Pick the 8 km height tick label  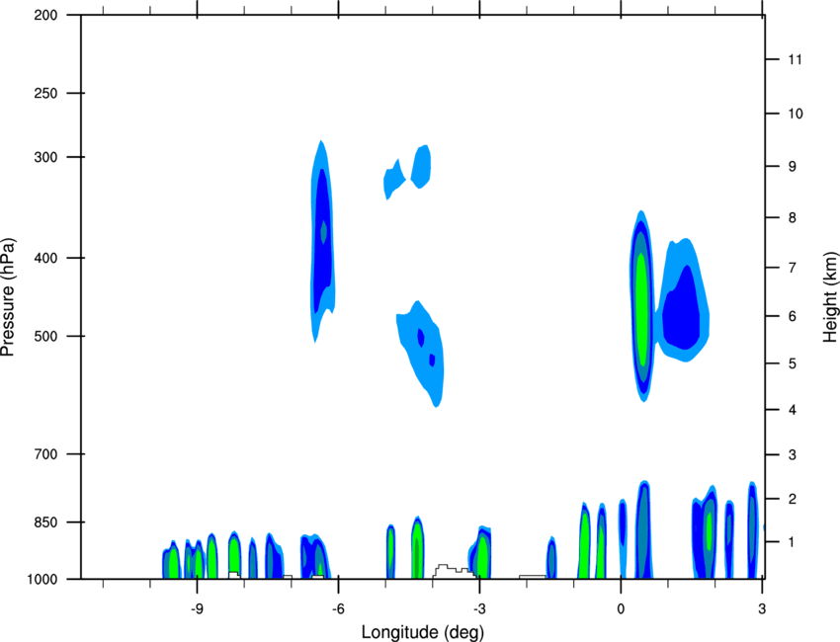[x=793, y=218]
